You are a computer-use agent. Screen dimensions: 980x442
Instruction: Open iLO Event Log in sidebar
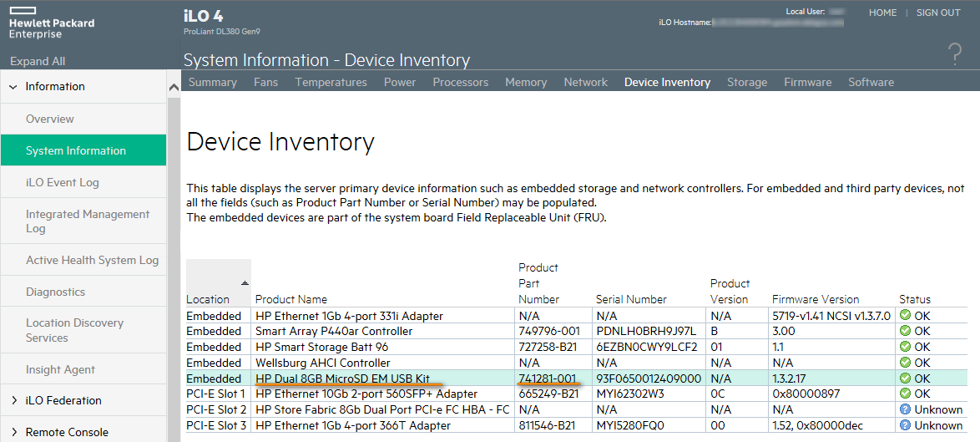point(62,182)
